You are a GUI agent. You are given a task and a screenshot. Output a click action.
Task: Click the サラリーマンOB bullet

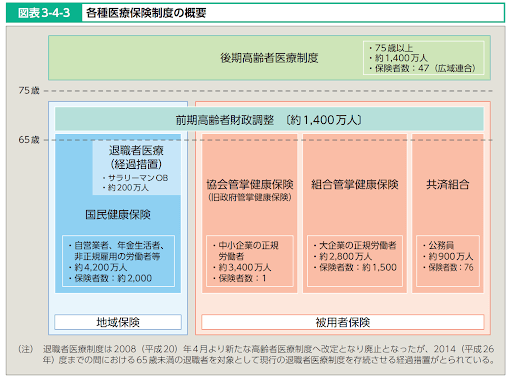click(x=135, y=178)
